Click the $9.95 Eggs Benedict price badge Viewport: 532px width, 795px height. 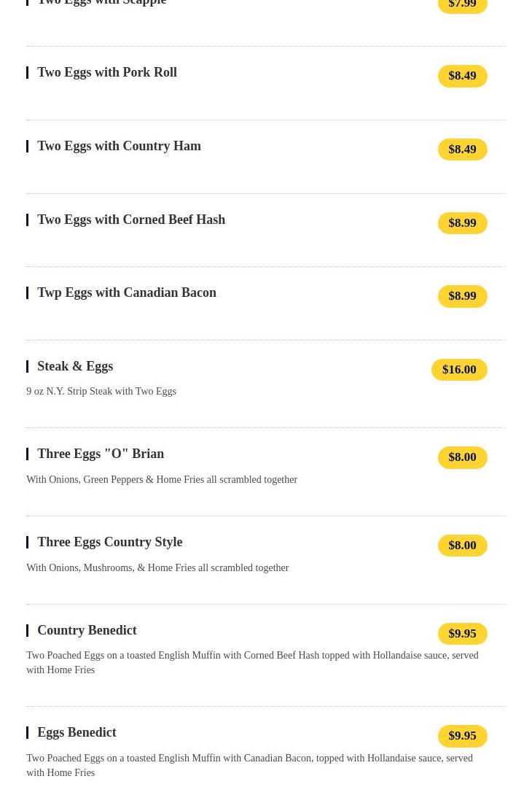pyautogui.click(x=462, y=736)
